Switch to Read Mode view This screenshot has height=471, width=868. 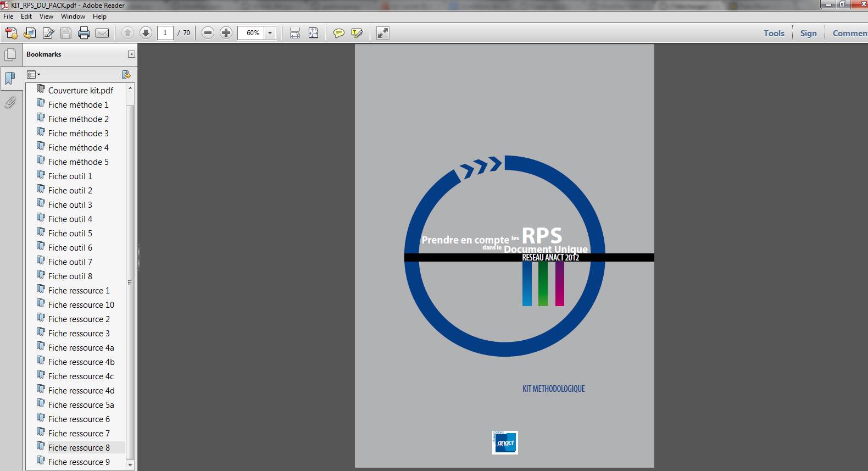pyautogui.click(x=383, y=33)
